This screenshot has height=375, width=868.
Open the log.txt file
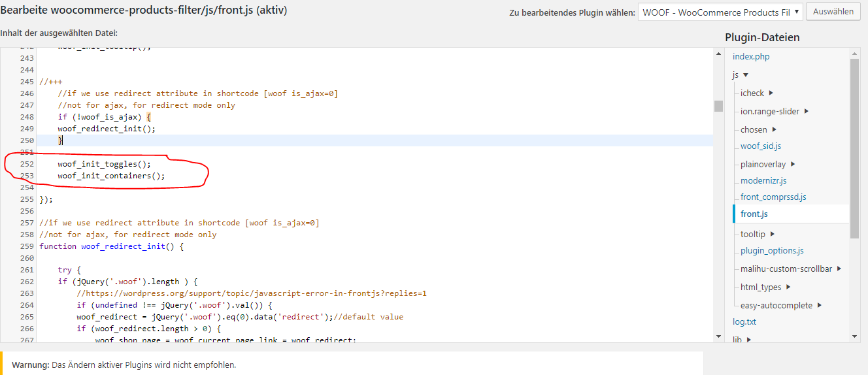(744, 322)
